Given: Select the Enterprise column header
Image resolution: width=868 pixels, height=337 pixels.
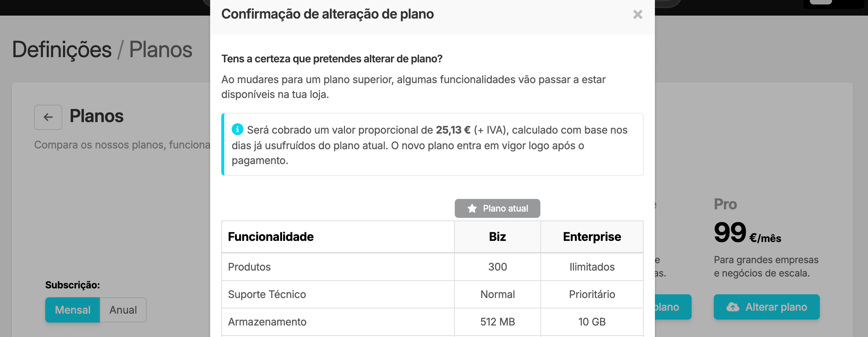Looking at the screenshot, I should click(x=592, y=237).
